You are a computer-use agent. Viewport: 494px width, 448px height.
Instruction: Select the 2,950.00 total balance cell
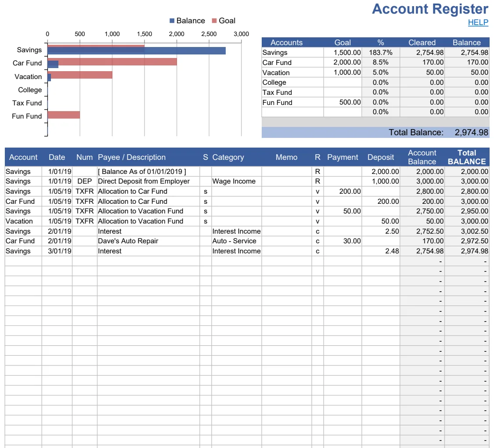[x=467, y=211]
